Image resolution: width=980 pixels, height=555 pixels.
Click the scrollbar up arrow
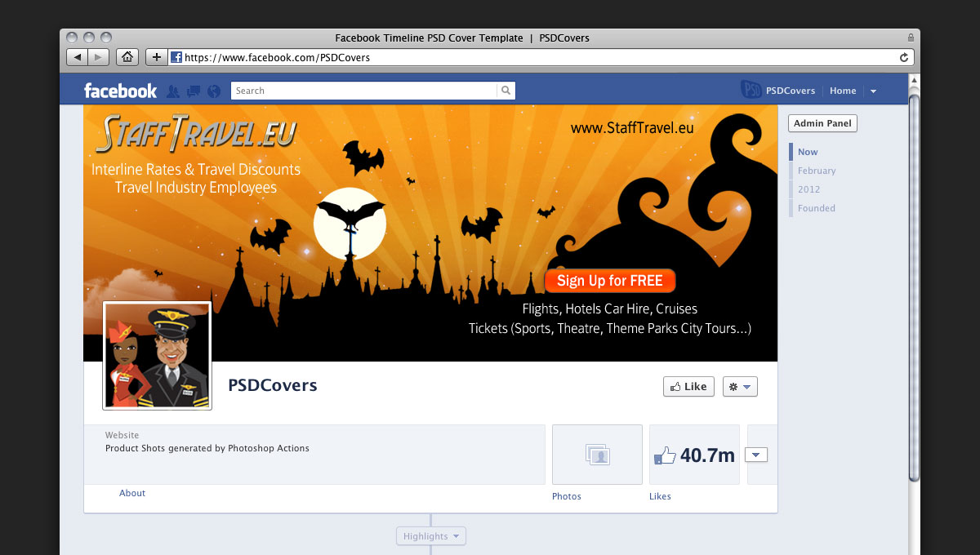pos(914,82)
